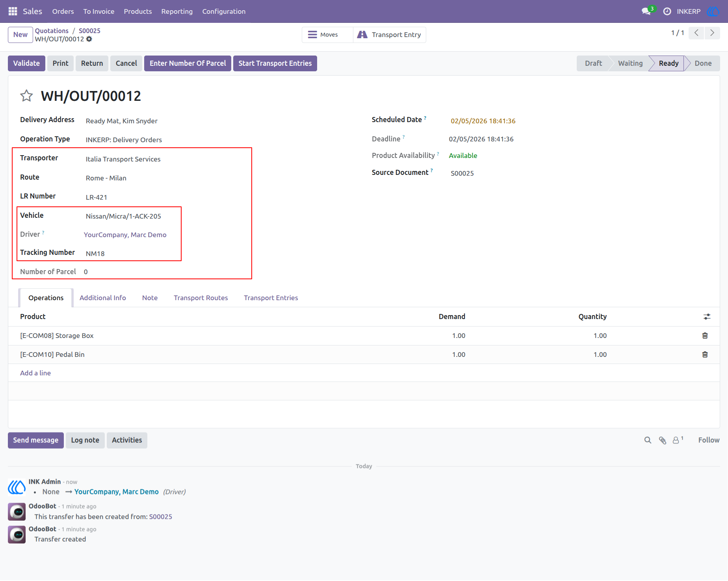Open the apps grid menu icon
This screenshot has width=728, height=581.
(13, 11)
